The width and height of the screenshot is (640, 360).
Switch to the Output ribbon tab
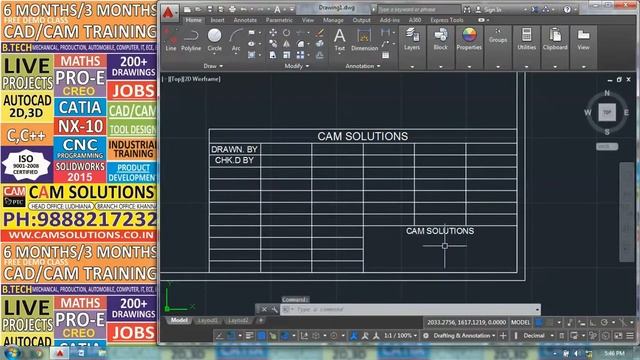(x=361, y=20)
